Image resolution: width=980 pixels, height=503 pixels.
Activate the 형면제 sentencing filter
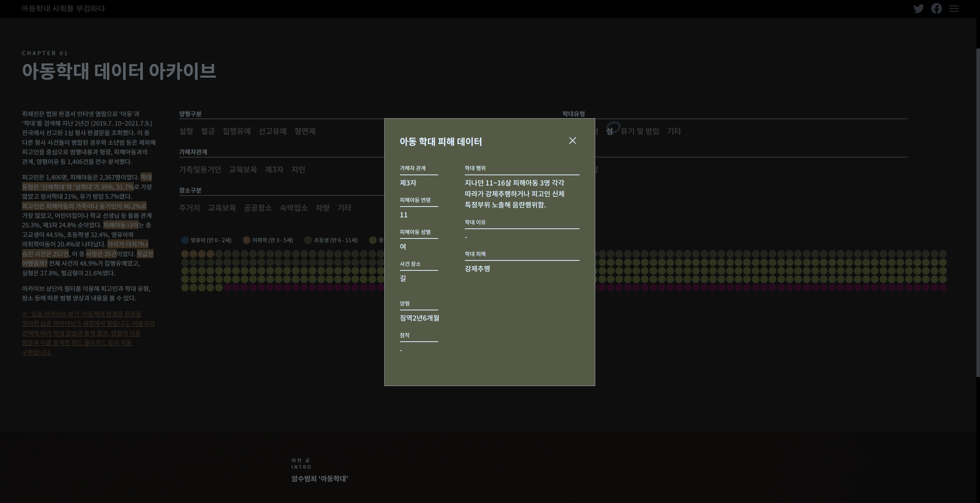coord(305,131)
